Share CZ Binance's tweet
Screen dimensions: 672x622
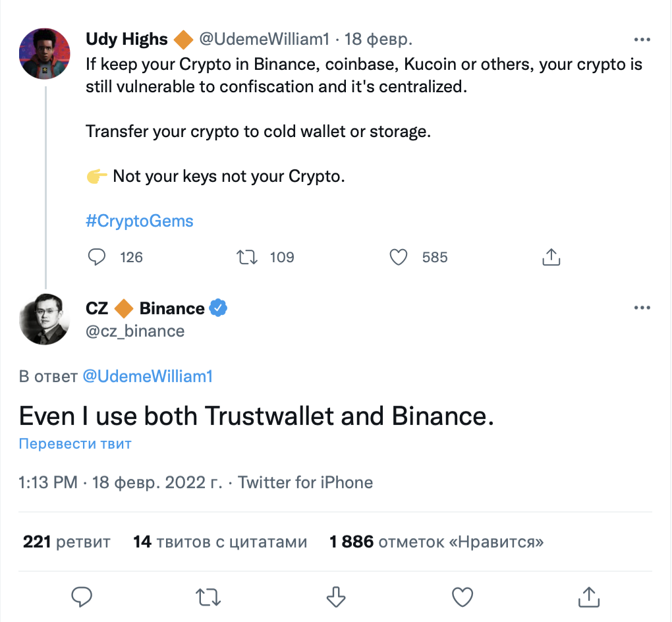[590, 597]
